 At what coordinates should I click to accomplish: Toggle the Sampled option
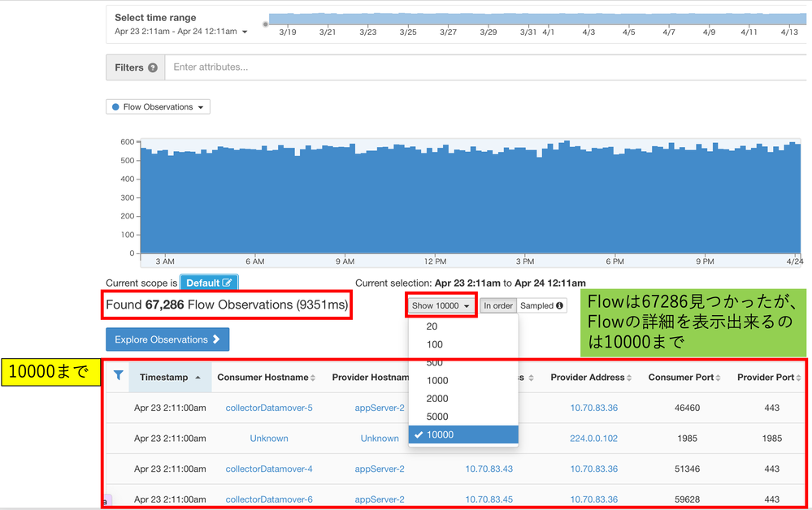tap(541, 305)
